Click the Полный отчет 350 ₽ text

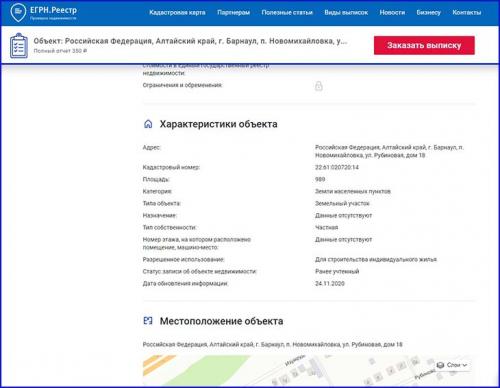(60, 51)
